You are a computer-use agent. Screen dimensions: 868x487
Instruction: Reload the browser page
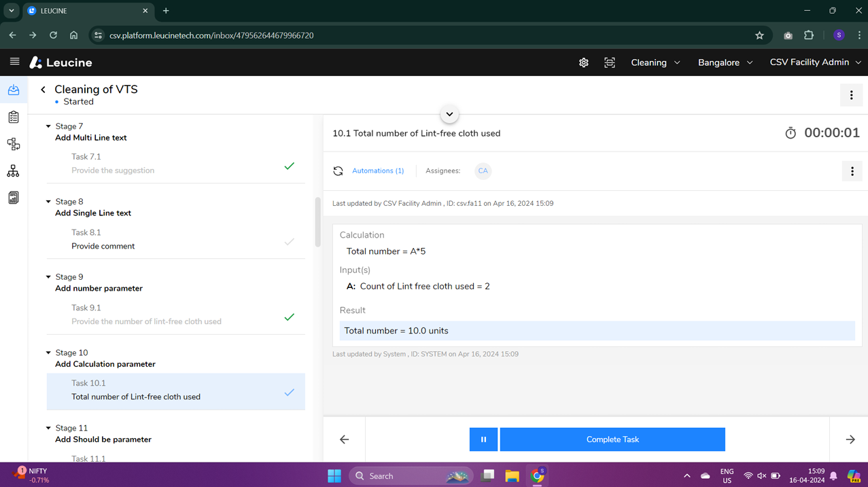click(53, 35)
